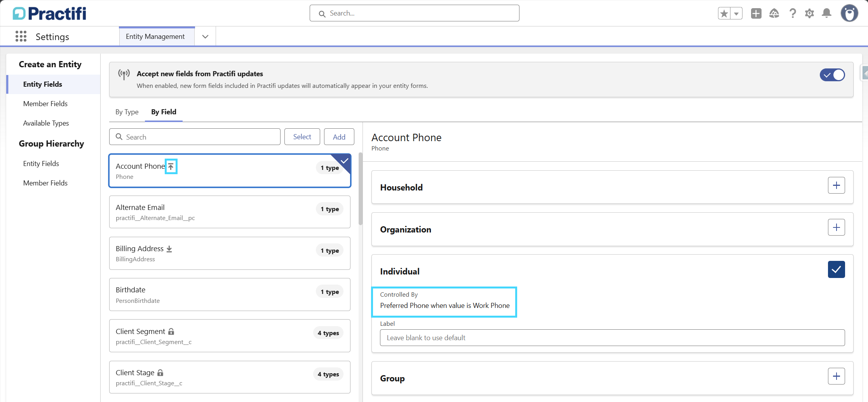
Task: Open the global actions plus icon
Action: 756,14
